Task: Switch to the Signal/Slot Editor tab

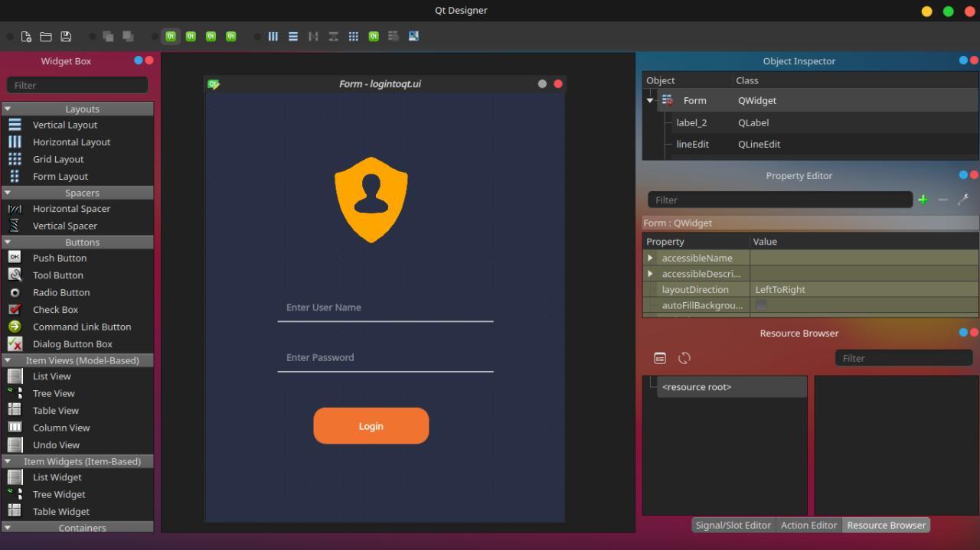Action: point(733,525)
